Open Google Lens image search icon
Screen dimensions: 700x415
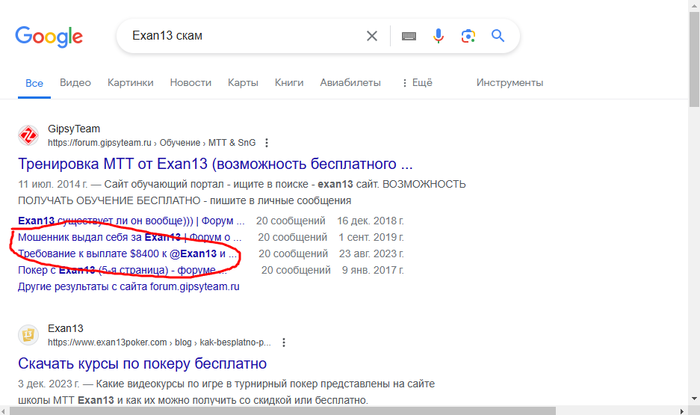[x=467, y=36]
